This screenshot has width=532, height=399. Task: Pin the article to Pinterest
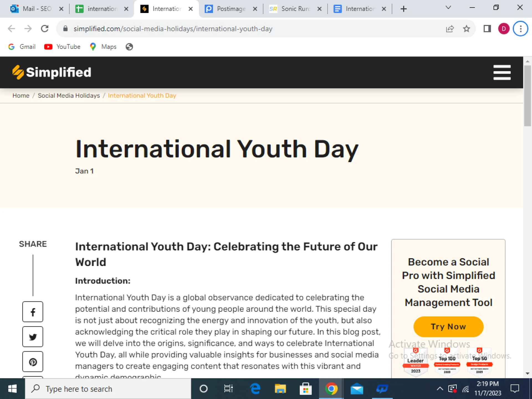click(33, 362)
